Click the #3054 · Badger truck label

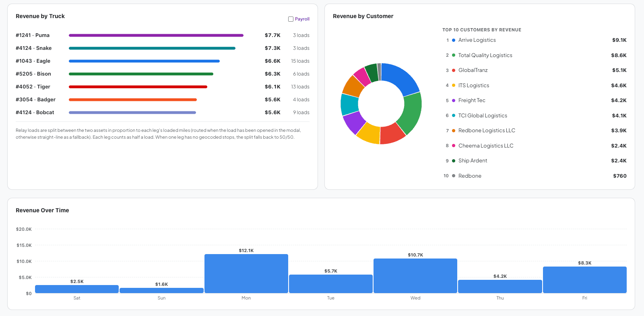click(x=36, y=100)
